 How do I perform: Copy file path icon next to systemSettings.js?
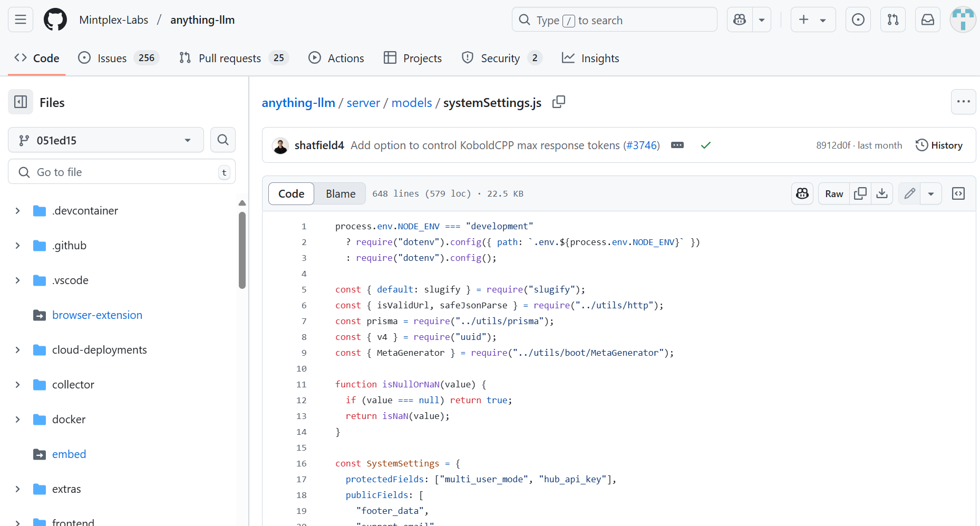click(x=559, y=102)
